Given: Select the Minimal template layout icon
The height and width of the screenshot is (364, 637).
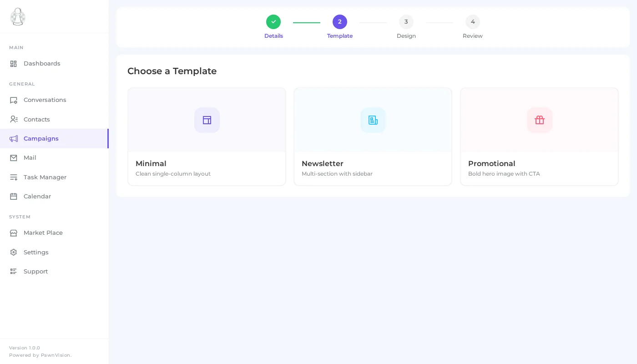Looking at the screenshot, I should (x=207, y=120).
